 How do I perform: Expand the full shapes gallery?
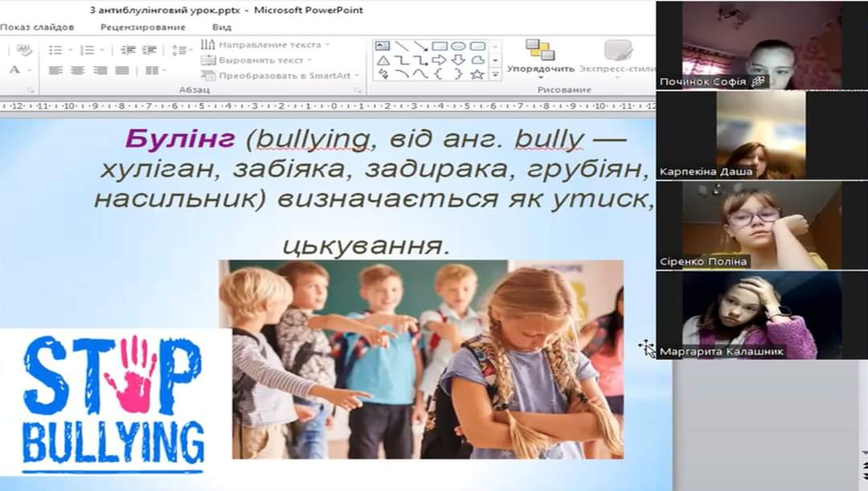point(495,74)
